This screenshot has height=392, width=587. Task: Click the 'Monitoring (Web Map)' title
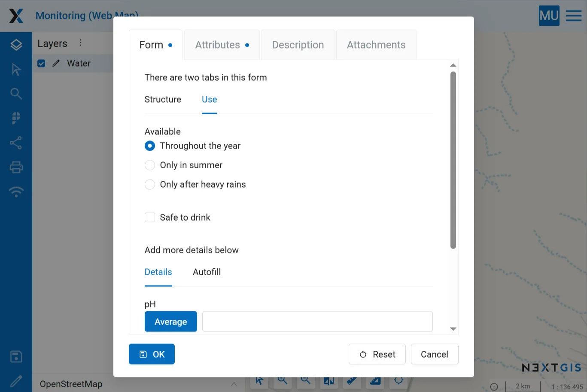pos(87,16)
